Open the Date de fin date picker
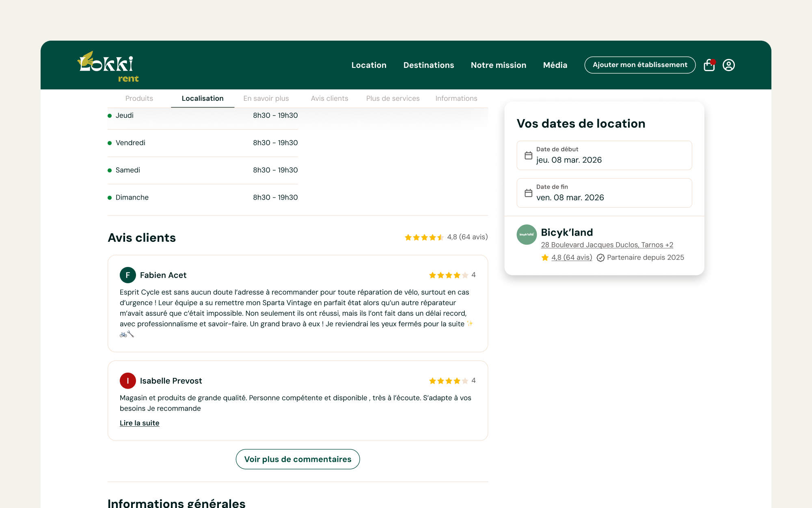Screen dimensions: 812x508 [x=604, y=193]
